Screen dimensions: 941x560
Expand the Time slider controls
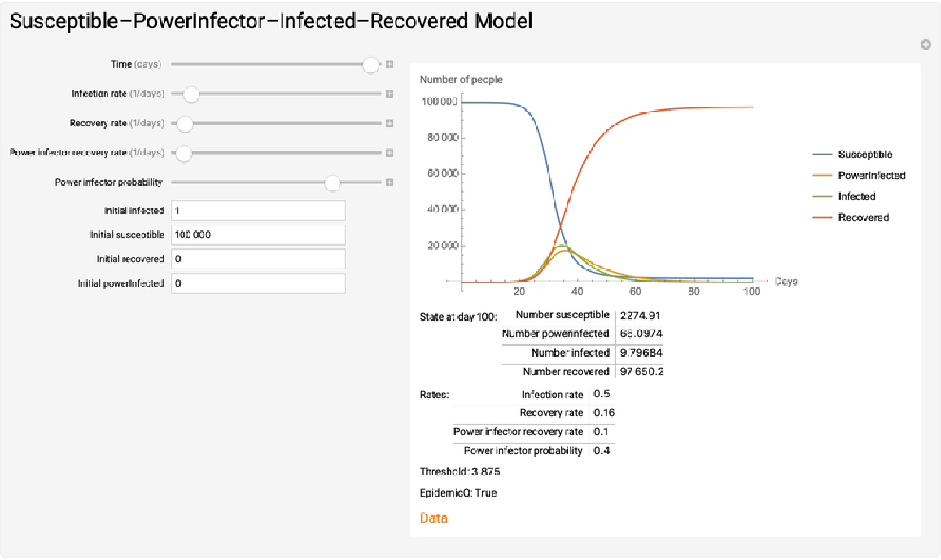(x=390, y=64)
